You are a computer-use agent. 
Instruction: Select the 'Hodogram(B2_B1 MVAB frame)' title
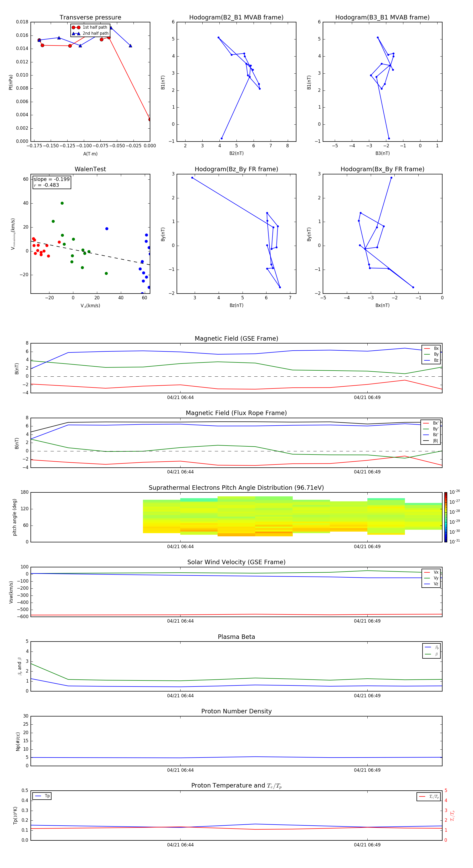tap(236, 18)
